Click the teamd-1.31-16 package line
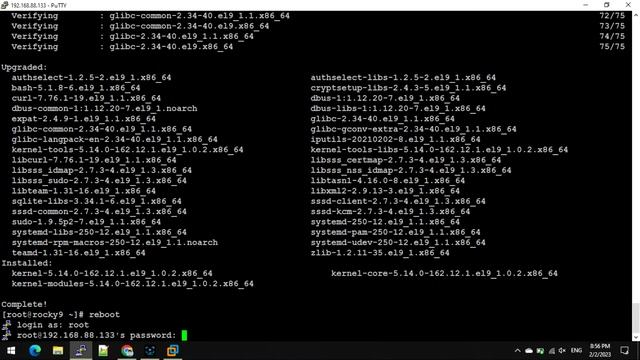Image resolution: width=640 pixels, height=360 pixels. tap(78, 253)
